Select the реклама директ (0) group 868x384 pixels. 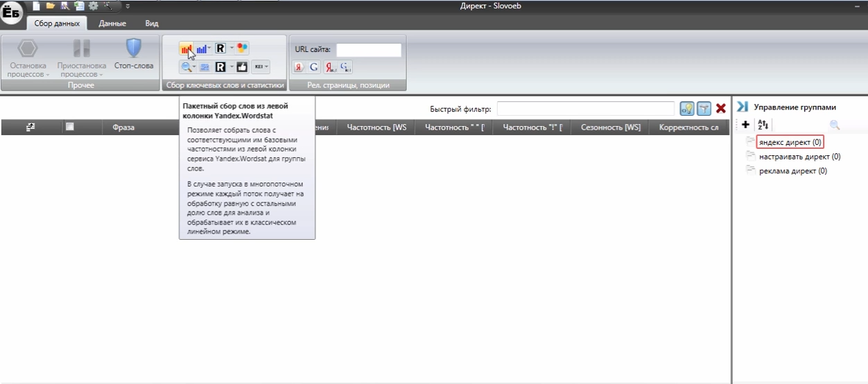792,171
